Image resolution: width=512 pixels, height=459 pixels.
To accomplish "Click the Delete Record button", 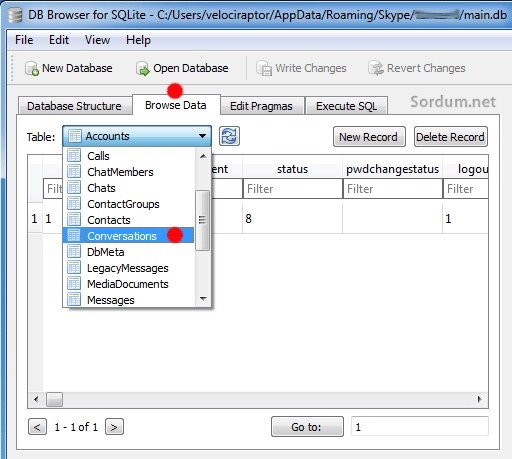I will point(451,137).
